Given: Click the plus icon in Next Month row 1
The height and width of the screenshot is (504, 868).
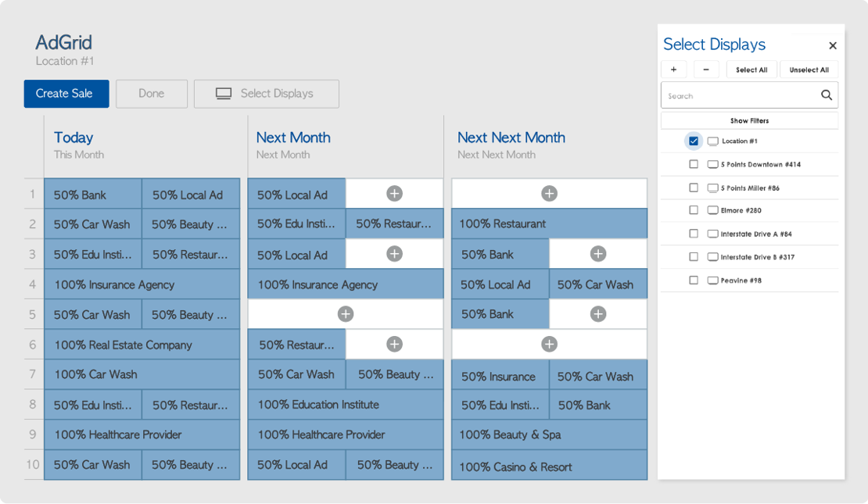Looking at the screenshot, I should (x=394, y=194).
